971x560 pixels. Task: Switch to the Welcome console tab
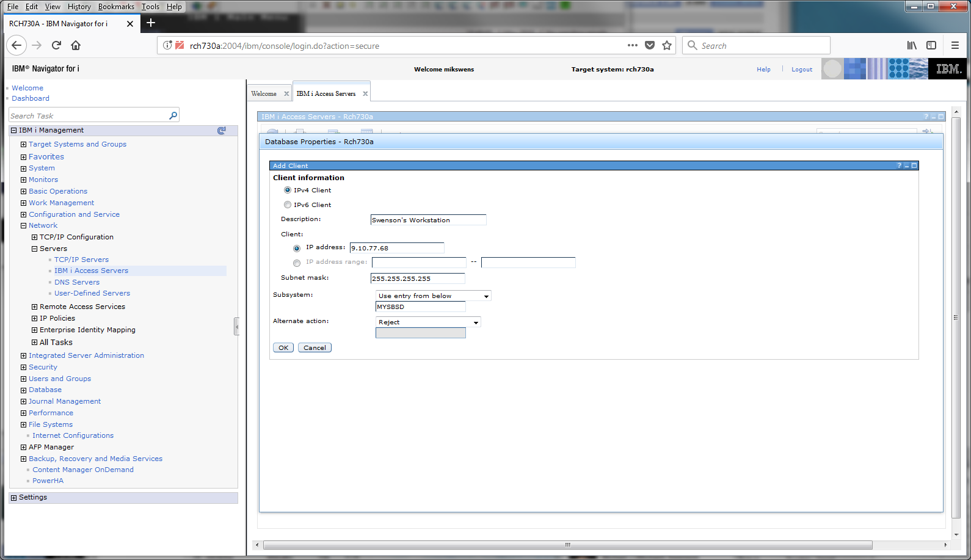coord(264,93)
